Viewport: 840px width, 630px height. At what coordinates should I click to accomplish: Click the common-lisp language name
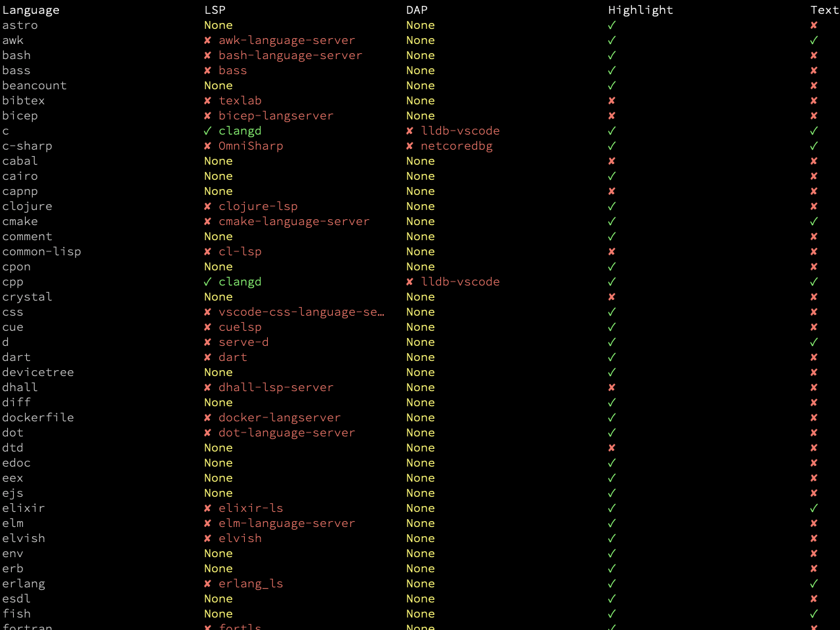tap(42, 252)
